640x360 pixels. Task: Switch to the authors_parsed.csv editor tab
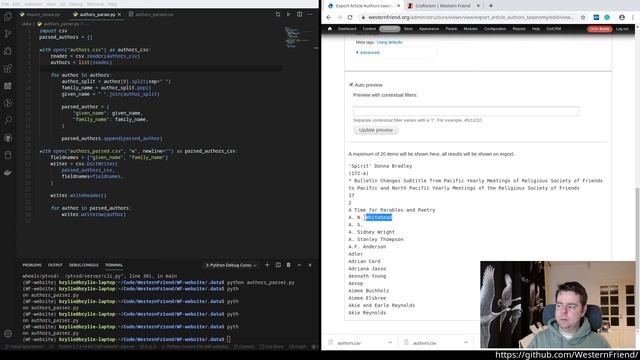151,14
